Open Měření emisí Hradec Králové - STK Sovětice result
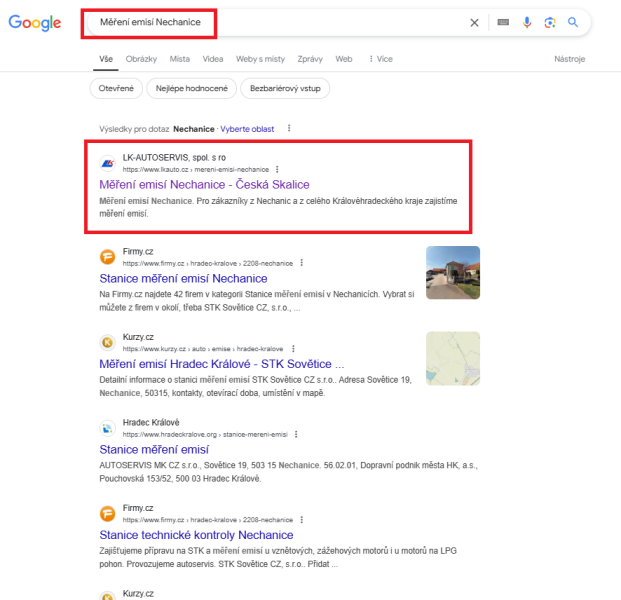The width and height of the screenshot is (621, 600). [x=222, y=364]
